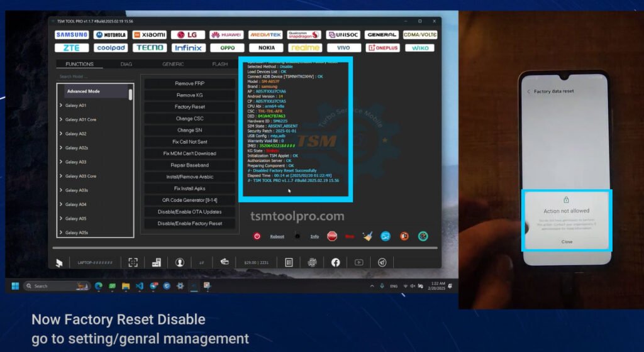This screenshot has height=352, width=644.
Task: Expand the Galaxy A03s tree node
Action: pyautogui.click(x=61, y=190)
